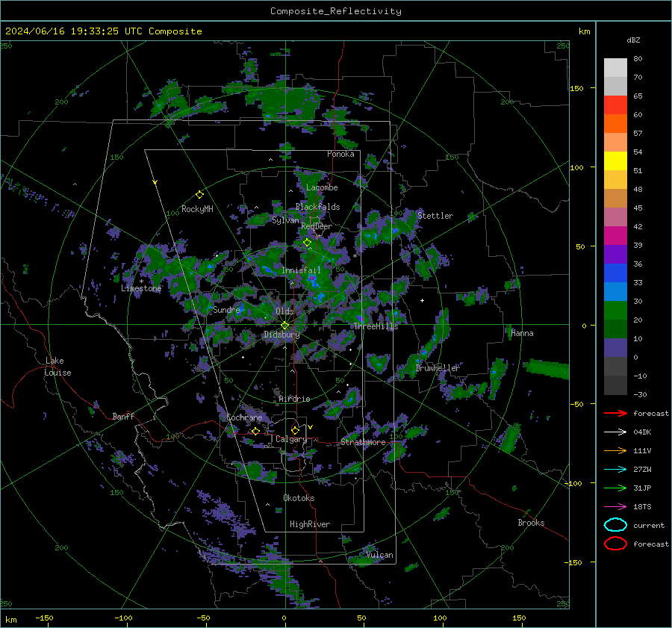Click the red forecast arrow in legend
Screen dimensions: 672x628
[x=615, y=413]
